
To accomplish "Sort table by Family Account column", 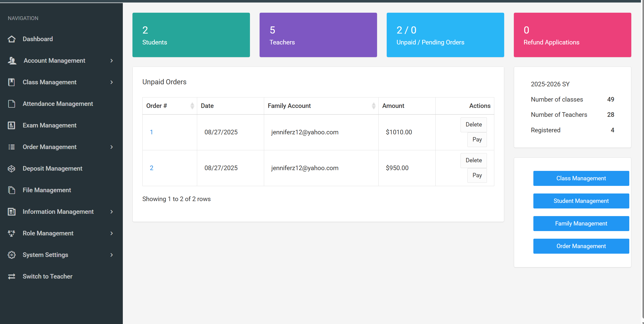I will tap(374, 106).
